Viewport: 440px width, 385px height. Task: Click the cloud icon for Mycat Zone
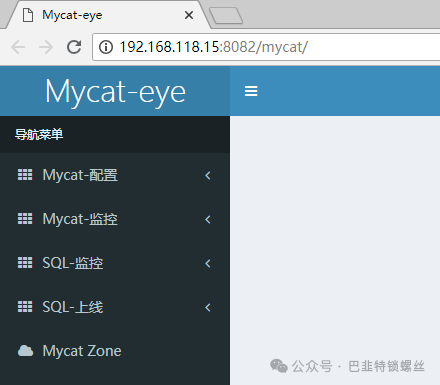25,351
